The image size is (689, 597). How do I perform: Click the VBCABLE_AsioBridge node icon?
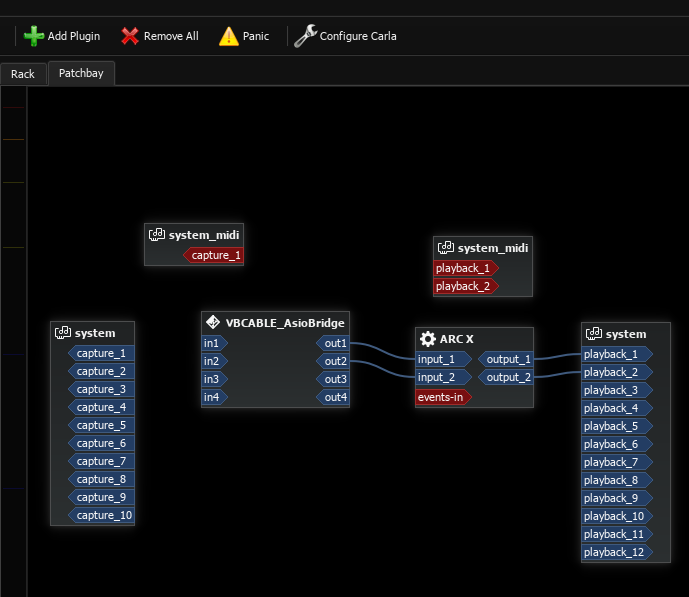pos(213,323)
